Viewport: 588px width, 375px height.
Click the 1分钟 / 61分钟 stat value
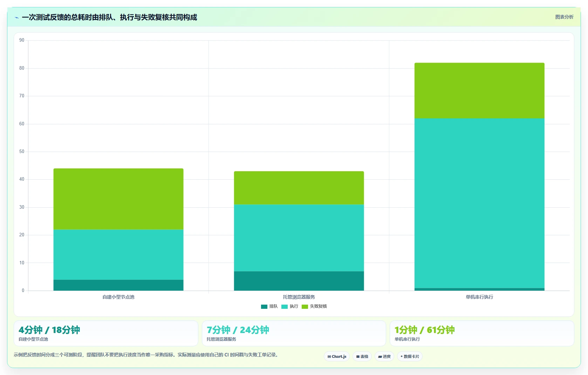pyautogui.click(x=425, y=330)
